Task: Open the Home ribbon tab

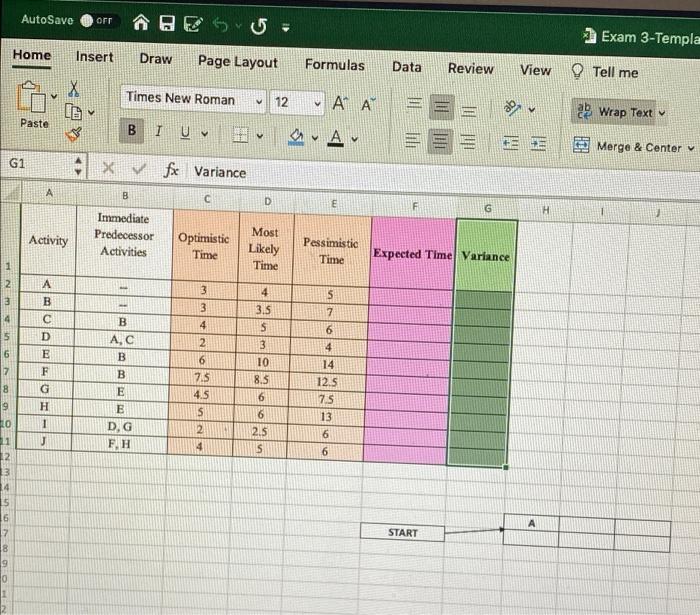Action: [x=32, y=55]
